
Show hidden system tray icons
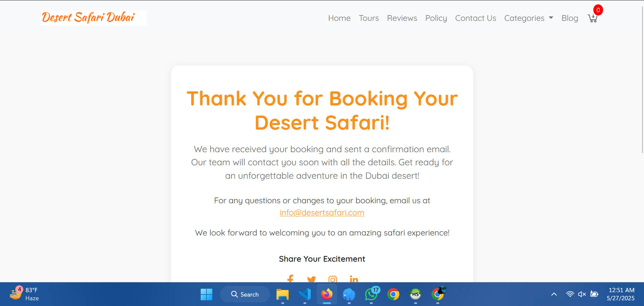[x=554, y=294]
